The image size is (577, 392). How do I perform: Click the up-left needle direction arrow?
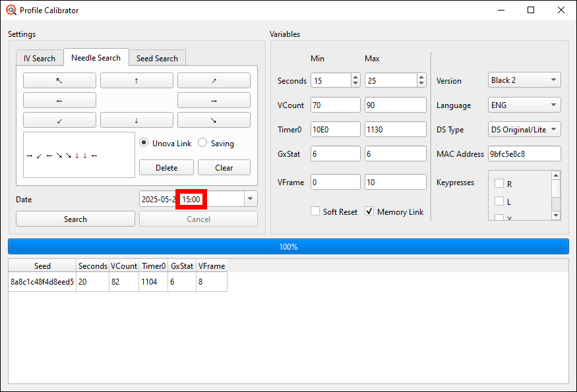pos(59,80)
